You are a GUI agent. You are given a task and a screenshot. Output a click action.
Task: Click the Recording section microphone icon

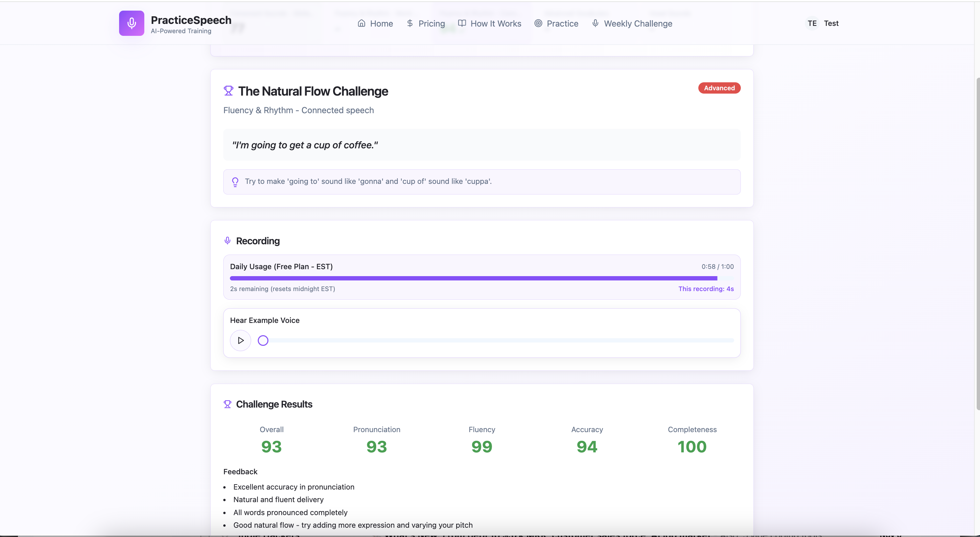click(228, 241)
